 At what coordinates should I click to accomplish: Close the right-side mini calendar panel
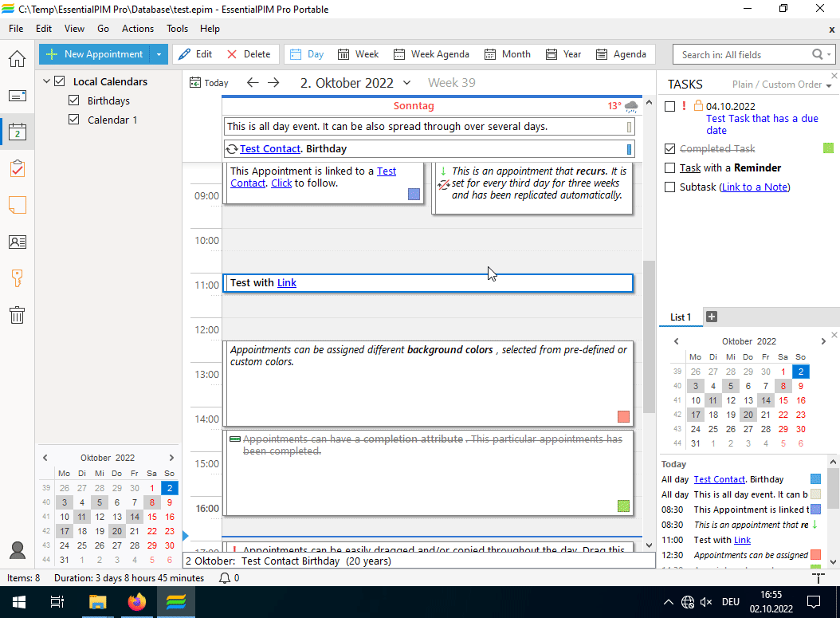(x=834, y=335)
